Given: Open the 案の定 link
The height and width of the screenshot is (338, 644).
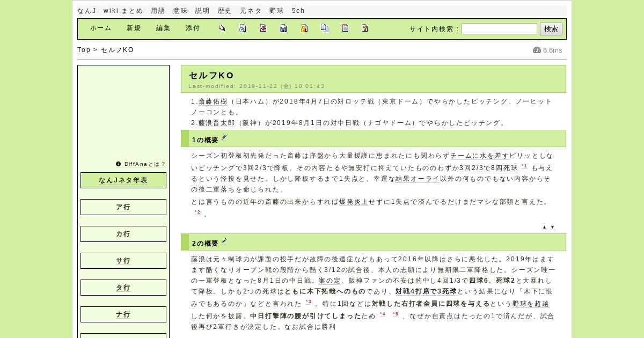Looking at the screenshot, I should pyautogui.click(x=330, y=281).
